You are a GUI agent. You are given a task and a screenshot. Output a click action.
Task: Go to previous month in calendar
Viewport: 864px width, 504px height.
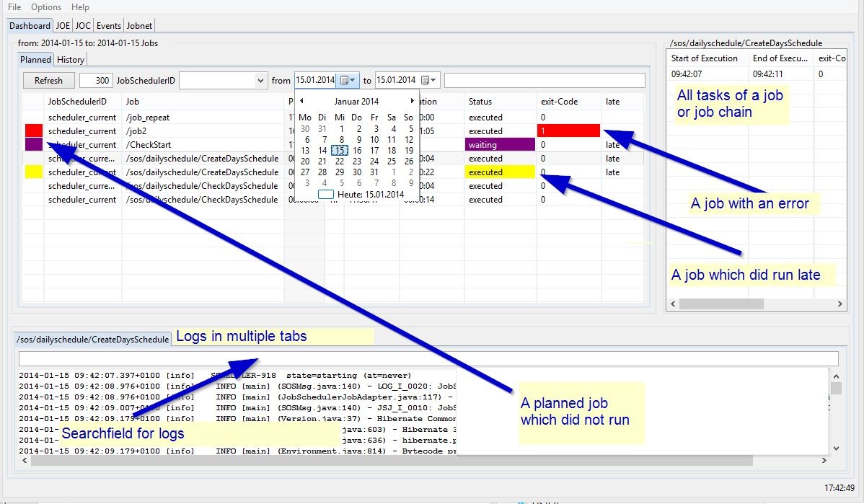[301, 101]
